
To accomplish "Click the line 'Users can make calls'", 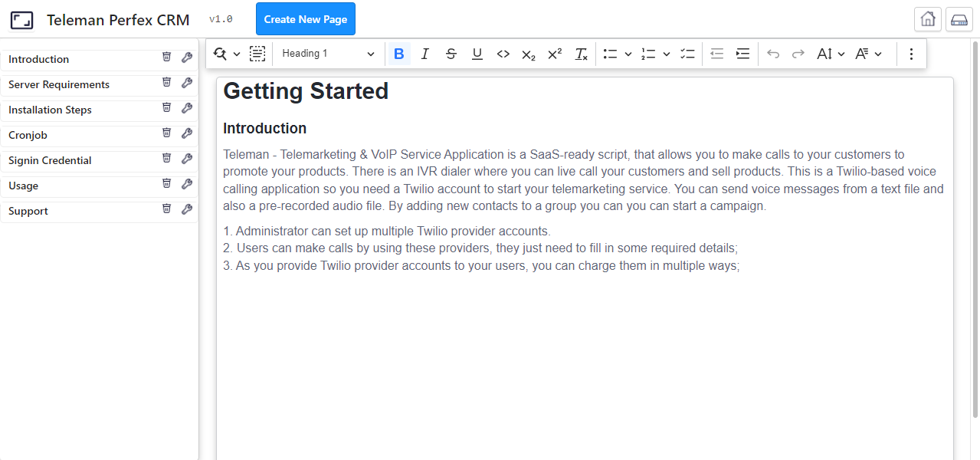I will [480, 248].
